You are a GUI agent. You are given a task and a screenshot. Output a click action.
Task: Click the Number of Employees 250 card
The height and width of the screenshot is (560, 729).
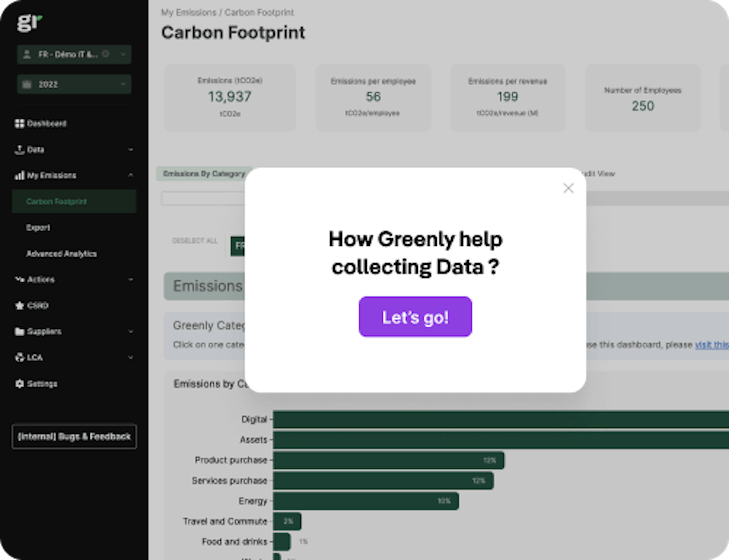click(643, 98)
